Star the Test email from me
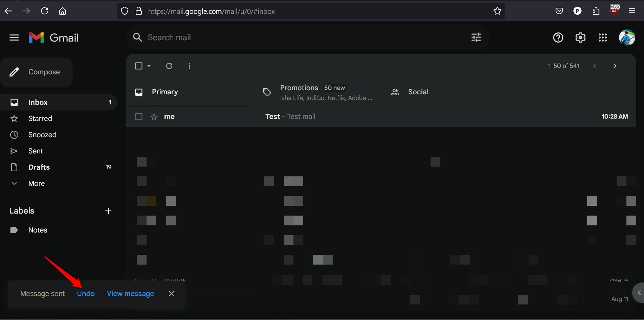644x320 pixels. tap(154, 117)
